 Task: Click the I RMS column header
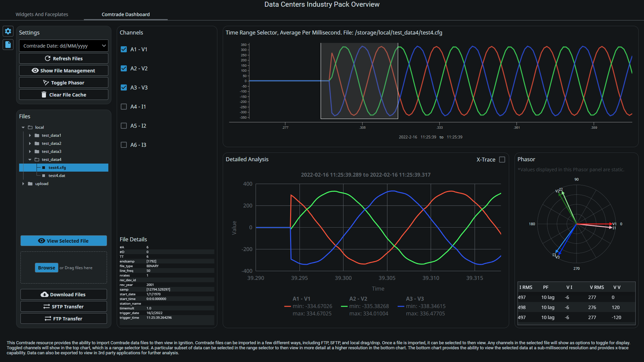526,287
